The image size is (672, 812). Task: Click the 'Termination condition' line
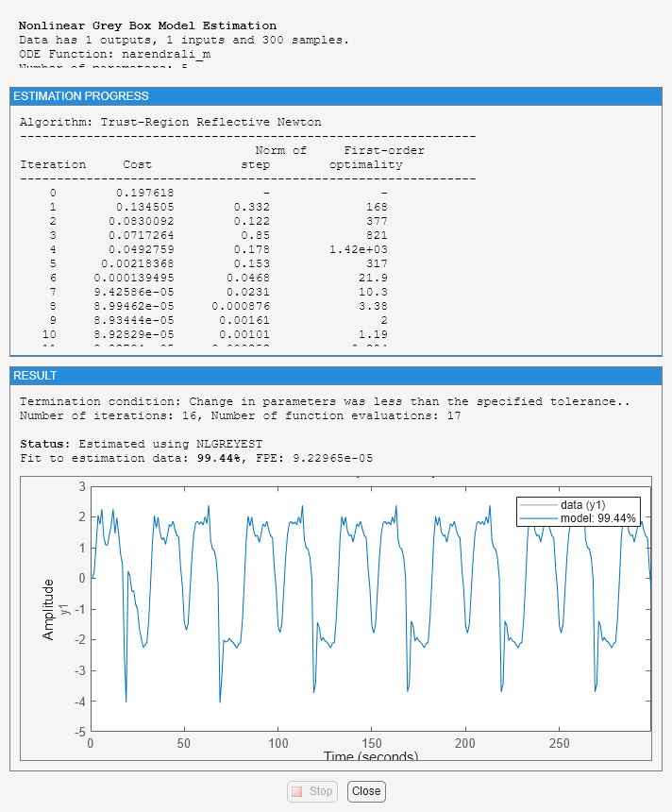[x=325, y=401]
